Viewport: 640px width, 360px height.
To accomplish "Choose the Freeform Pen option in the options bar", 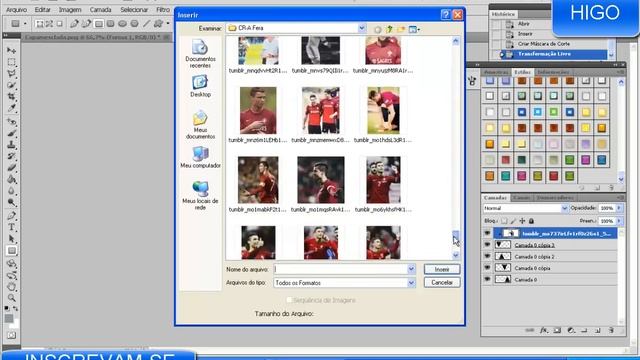I will [x=86, y=24].
